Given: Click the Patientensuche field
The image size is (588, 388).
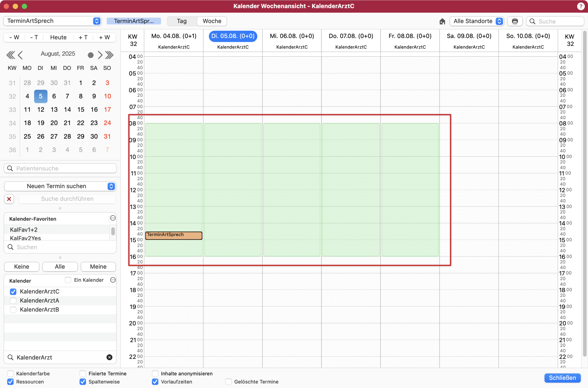Looking at the screenshot, I should coord(60,168).
